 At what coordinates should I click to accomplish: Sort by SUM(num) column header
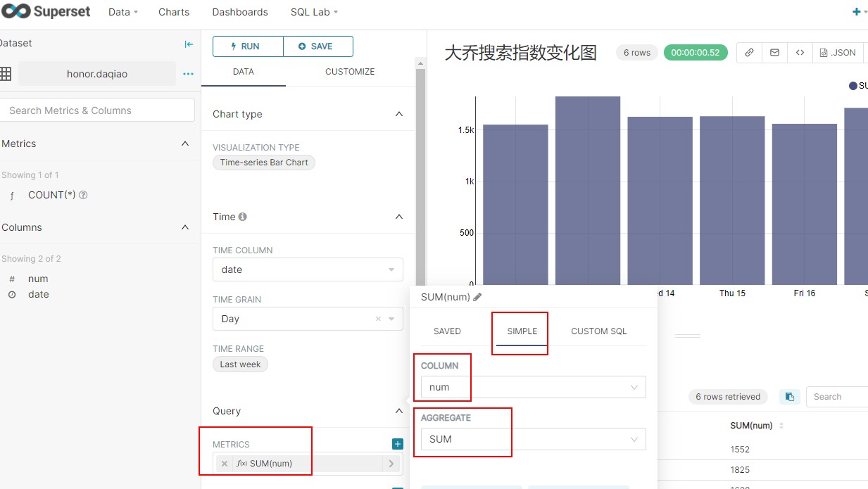coord(756,426)
